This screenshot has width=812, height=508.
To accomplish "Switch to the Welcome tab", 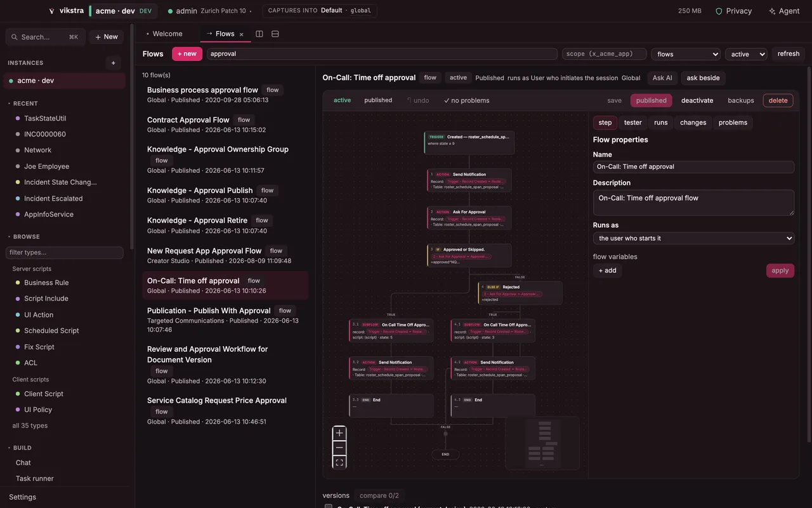I will [x=164, y=34].
